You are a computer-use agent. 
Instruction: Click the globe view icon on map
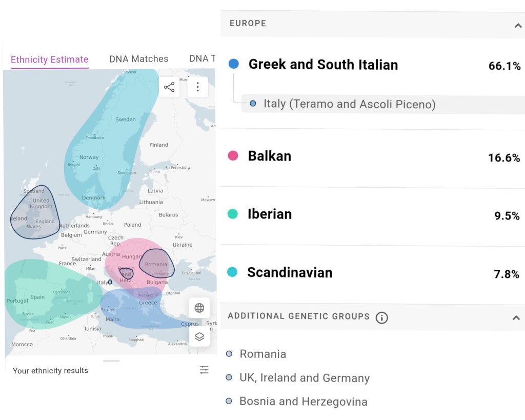(199, 308)
